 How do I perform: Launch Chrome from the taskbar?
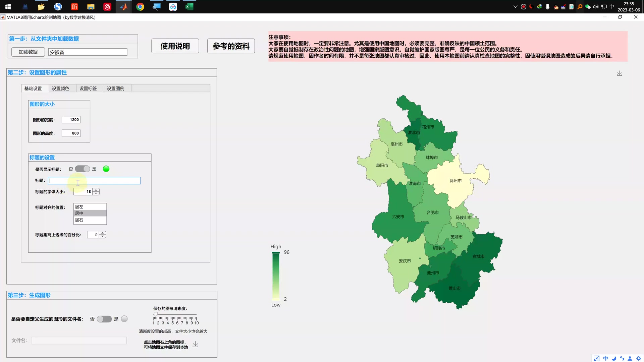point(140,7)
